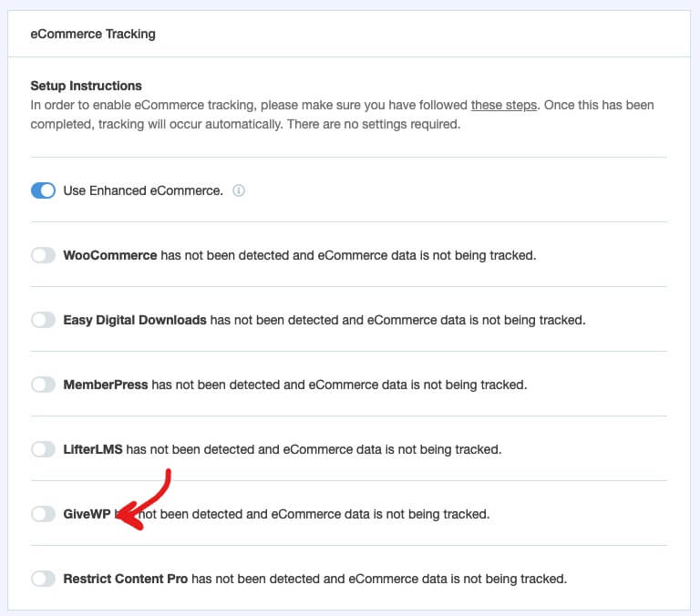Toggle the WooCommerce tracking switch
Screen dimensions: 700x616
44,255
